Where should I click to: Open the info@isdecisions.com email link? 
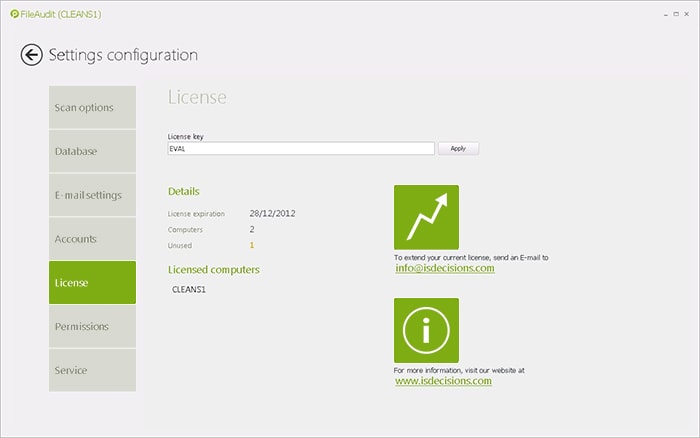click(x=445, y=268)
